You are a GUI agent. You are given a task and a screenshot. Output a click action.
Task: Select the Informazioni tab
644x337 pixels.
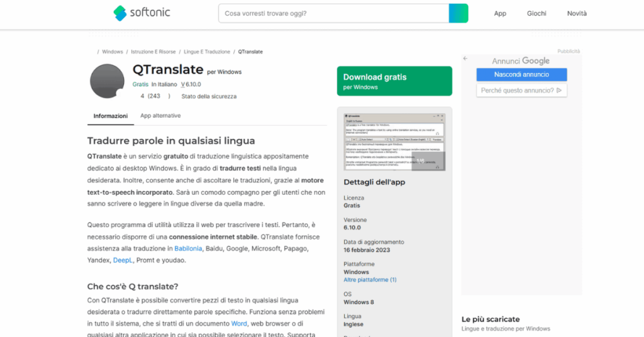coord(111,116)
